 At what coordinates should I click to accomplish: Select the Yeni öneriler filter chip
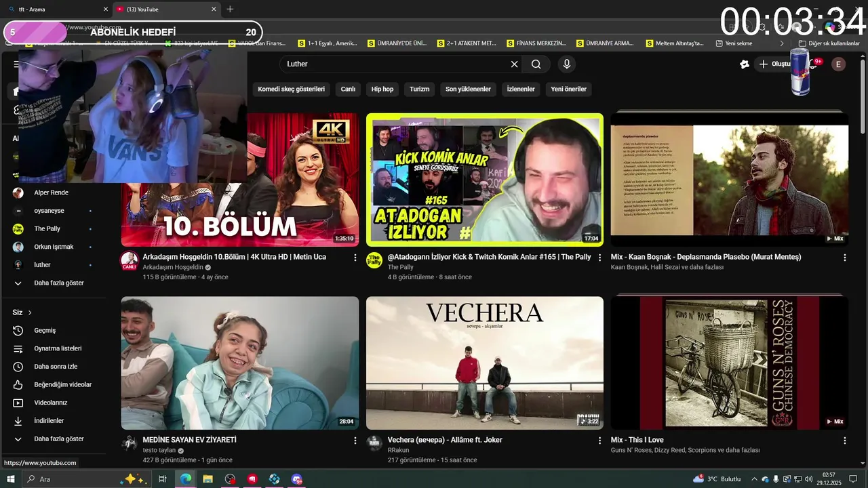click(568, 89)
